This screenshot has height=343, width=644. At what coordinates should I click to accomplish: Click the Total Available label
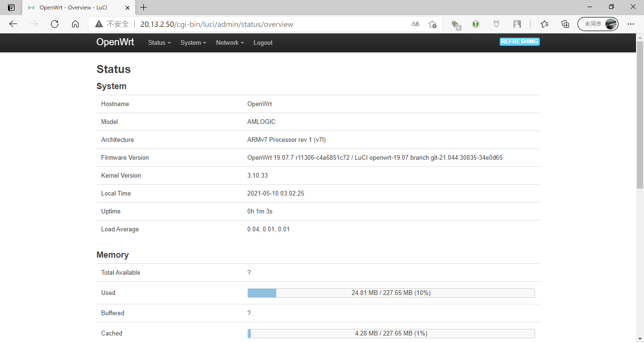click(121, 273)
